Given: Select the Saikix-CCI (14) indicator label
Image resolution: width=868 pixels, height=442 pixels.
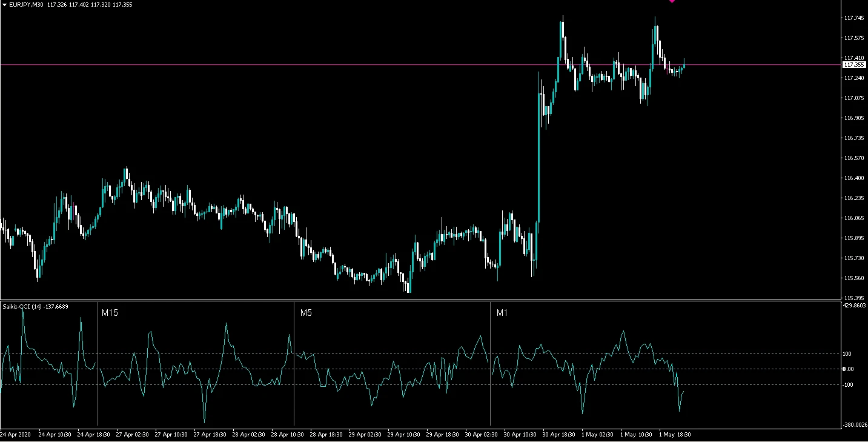Looking at the screenshot, I should 35,307.
